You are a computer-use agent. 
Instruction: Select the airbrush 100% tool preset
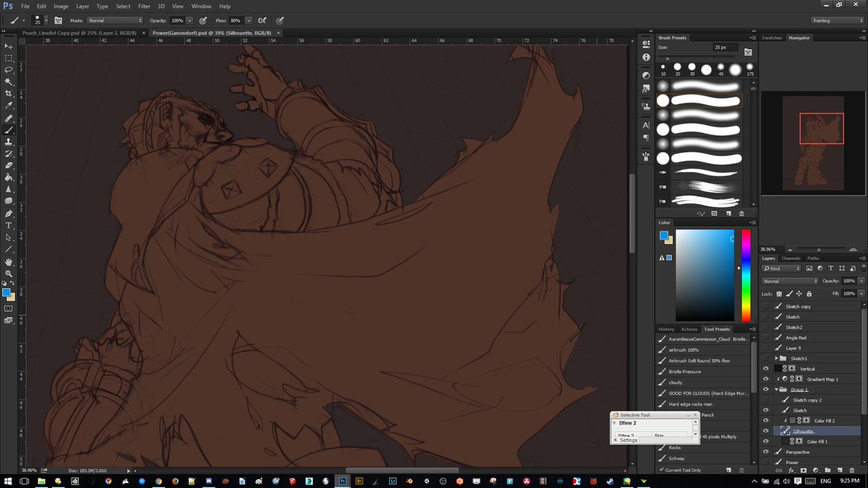(x=683, y=350)
